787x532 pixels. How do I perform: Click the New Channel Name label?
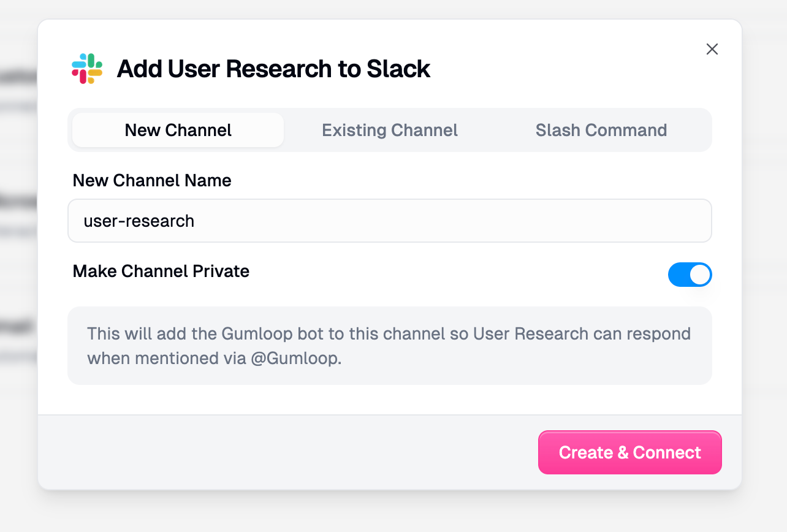[x=152, y=180]
